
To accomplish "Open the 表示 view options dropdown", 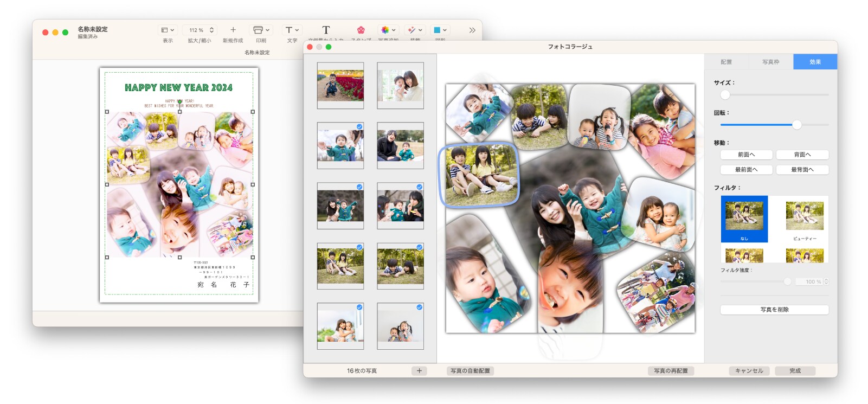I will pyautogui.click(x=168, y=30).
